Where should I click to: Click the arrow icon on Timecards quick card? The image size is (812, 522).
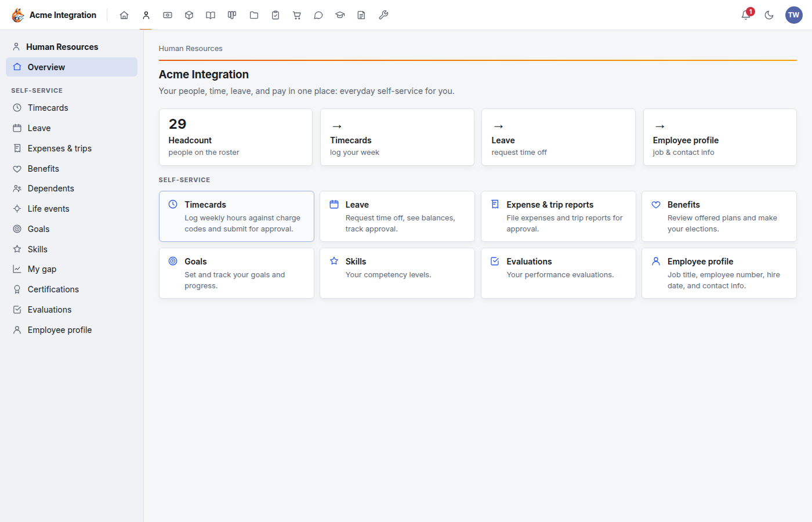point(336,126)
